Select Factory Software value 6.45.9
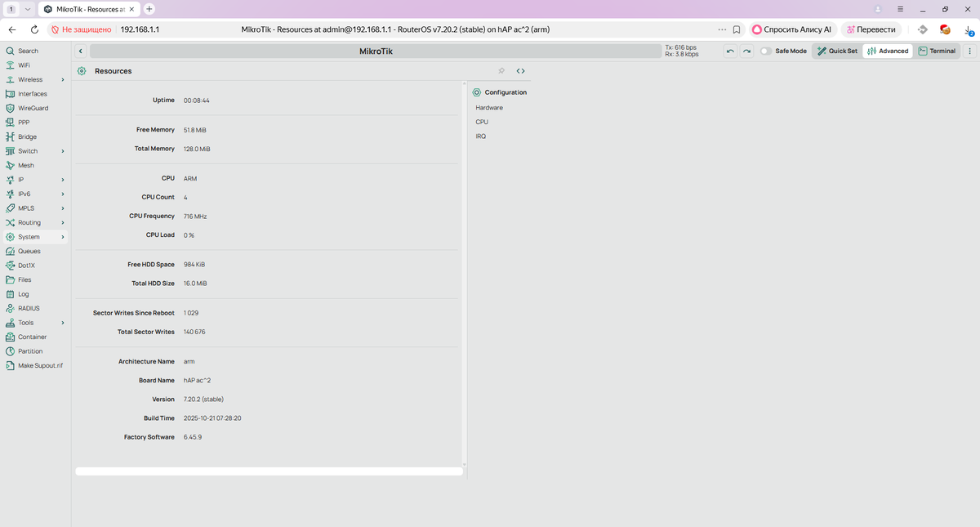This screenshot has width=980, height=527. (193, 437)
